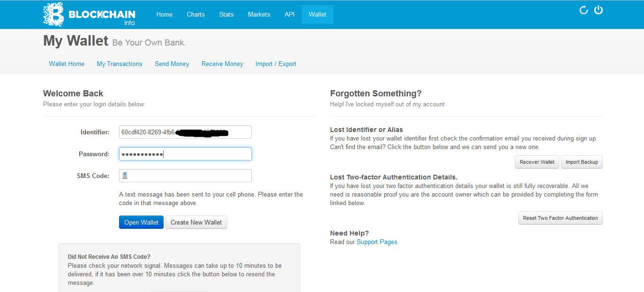Click the Forgotten Something? heading
This screenshot has width=644, height=292.
click(376, 94)
